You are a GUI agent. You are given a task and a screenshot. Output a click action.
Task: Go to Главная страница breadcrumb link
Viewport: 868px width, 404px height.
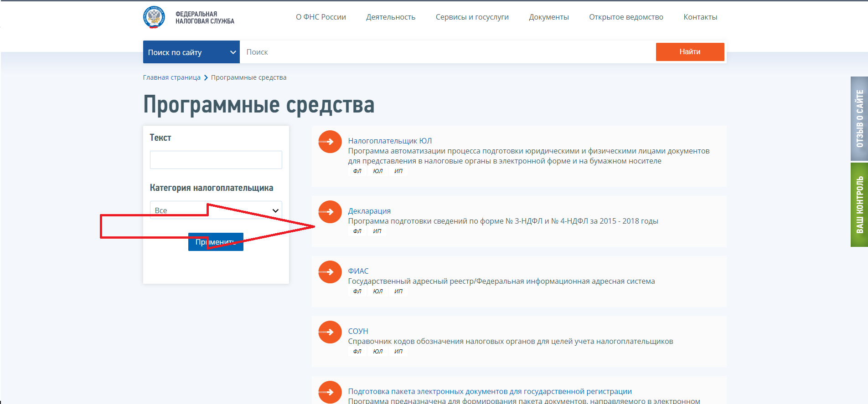click(171, 77)
